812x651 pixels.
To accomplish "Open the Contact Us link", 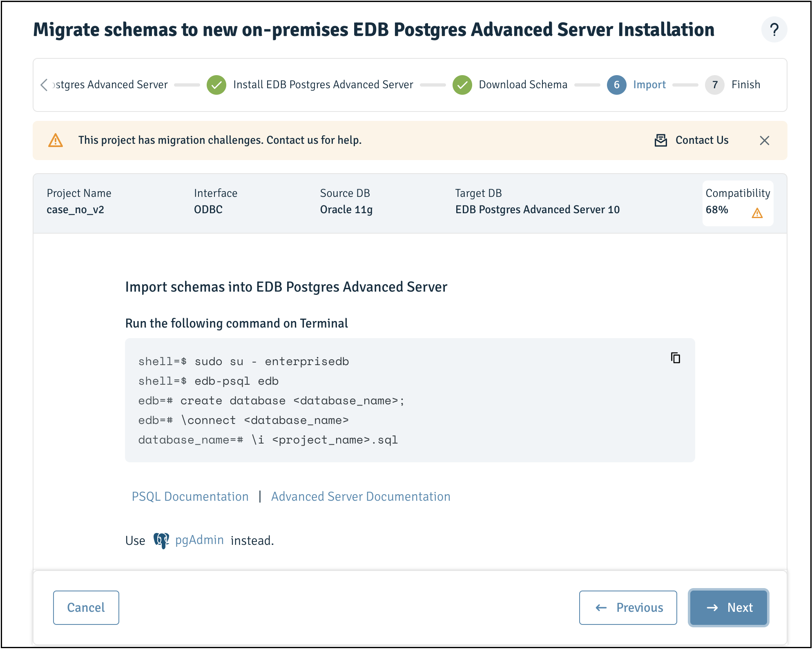I will coord(702,140).
